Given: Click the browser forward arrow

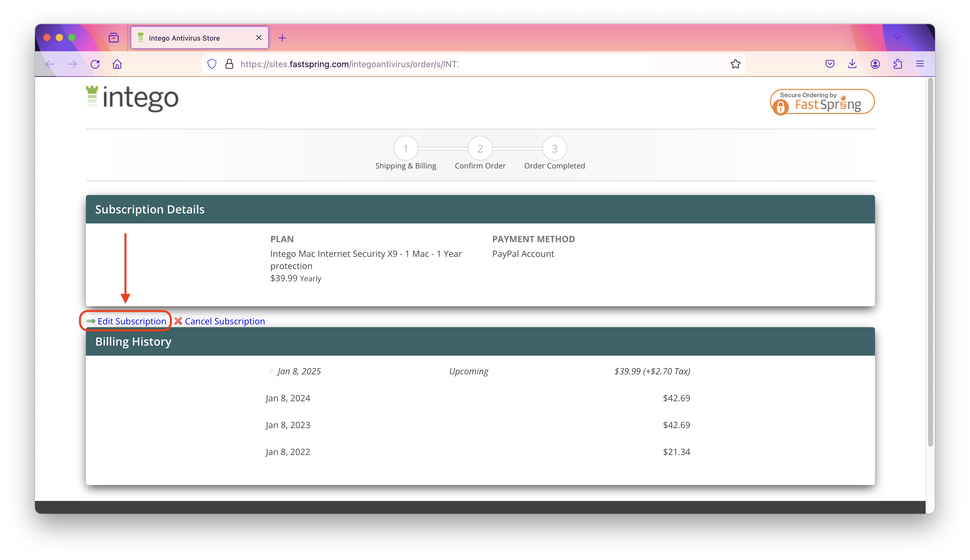Looking at the screenshot, I should tap(72, 64).
